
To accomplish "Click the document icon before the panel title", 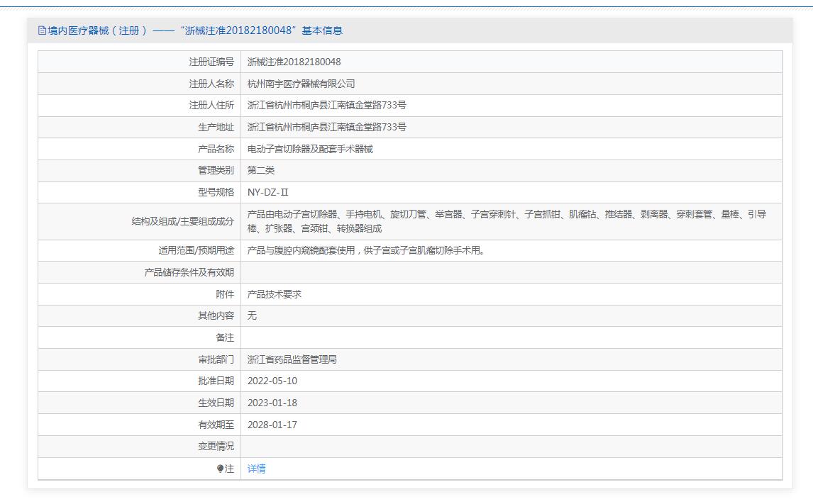I will click(42, 30).
